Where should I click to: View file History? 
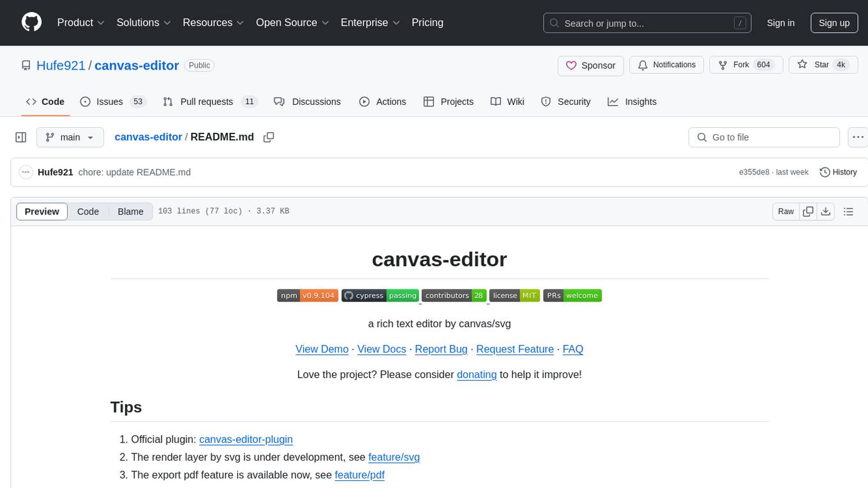[x=838, y=172]
